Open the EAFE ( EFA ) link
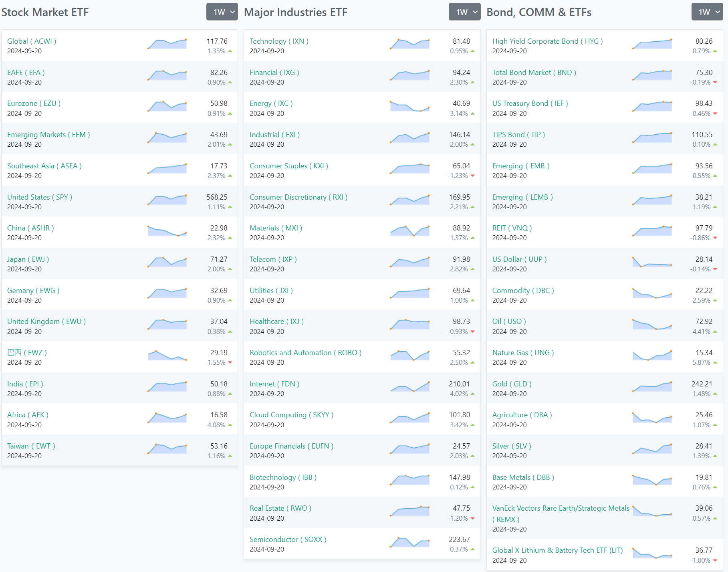Image resolution: width=728 pixels, height=572 pixels. 26,73
